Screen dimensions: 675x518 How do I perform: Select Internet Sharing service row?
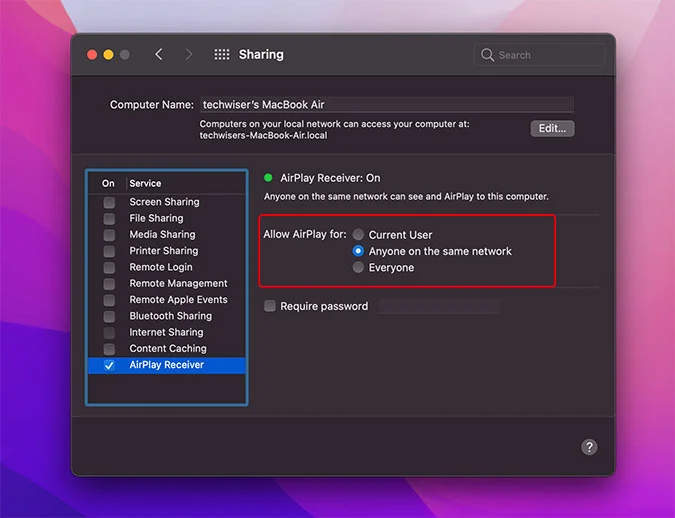pyautogui.click(x=166, y=332)
